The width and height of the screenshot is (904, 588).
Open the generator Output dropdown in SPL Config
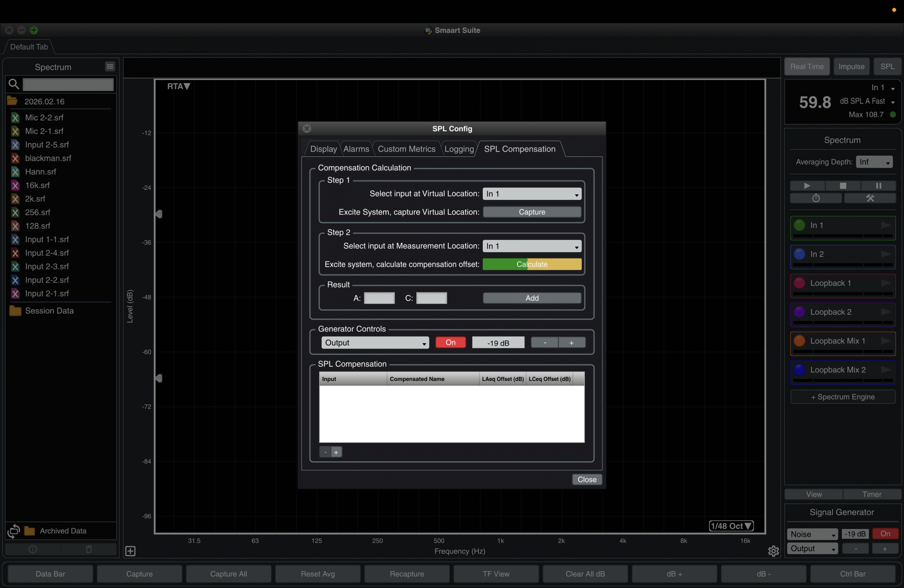[x=375, y=343]
